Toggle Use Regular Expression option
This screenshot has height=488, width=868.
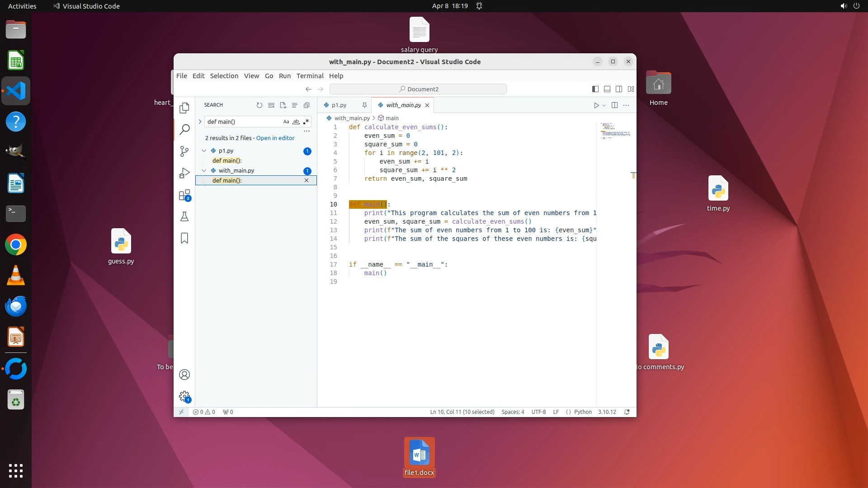click(x=306, y=122)
